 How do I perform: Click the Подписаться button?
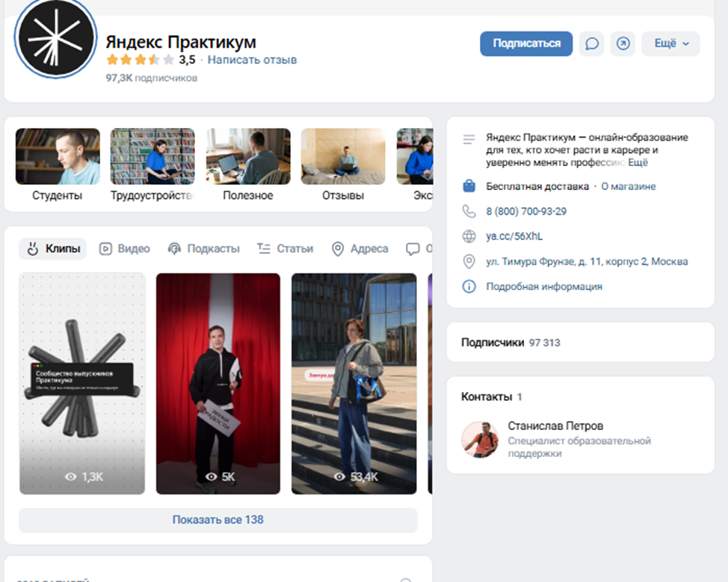(526, 43)
